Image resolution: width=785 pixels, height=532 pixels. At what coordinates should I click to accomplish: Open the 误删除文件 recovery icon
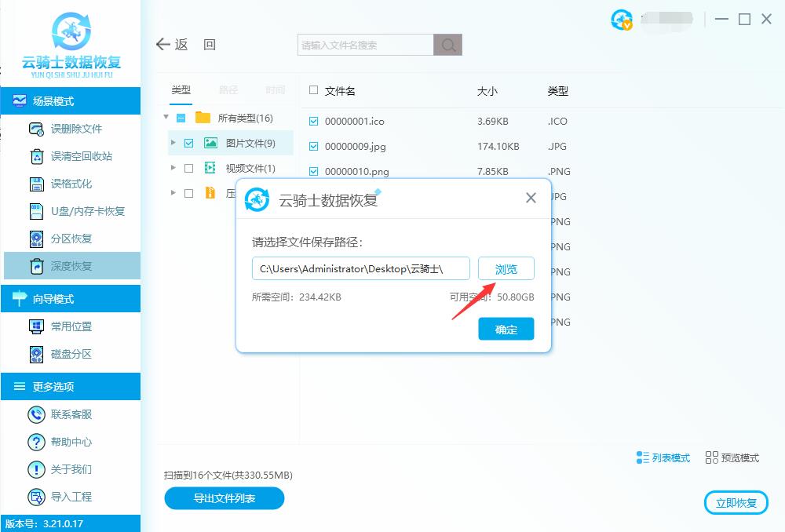(36, 129)
